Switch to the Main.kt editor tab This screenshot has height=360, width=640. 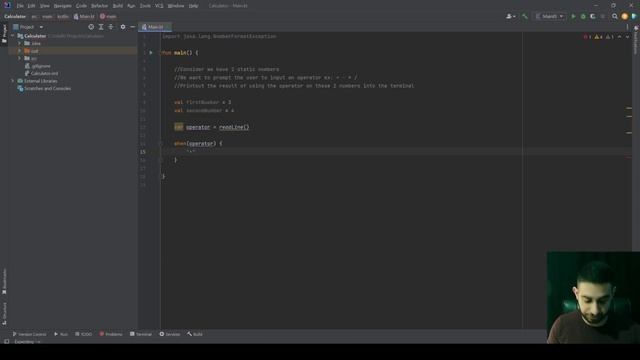point(155,27)
